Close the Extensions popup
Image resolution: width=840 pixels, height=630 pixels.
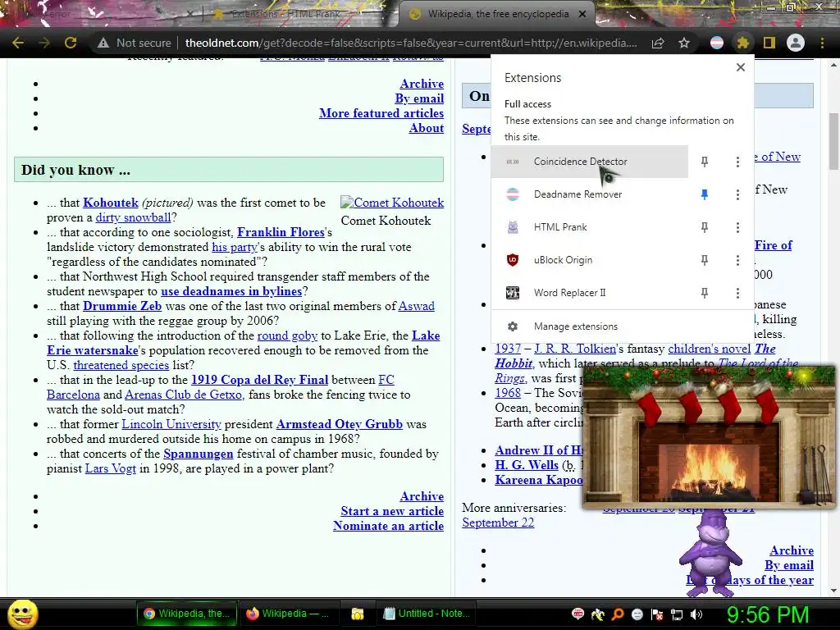pos(741,67)
